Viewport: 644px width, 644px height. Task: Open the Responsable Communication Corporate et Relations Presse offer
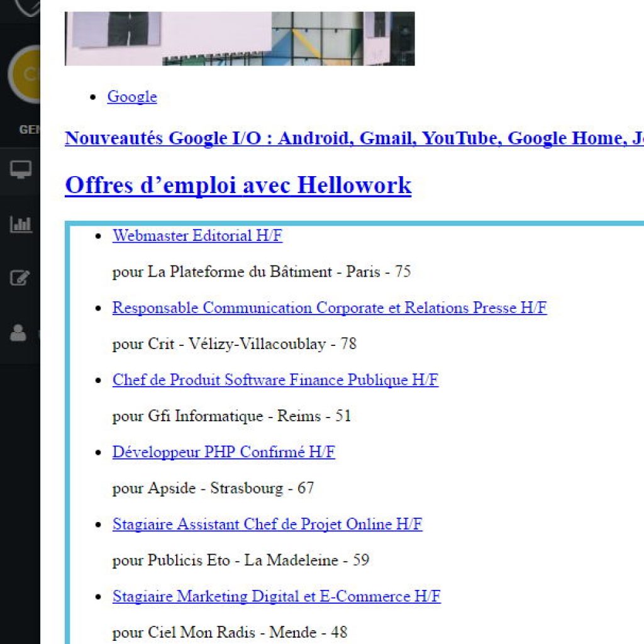point(330,308)
